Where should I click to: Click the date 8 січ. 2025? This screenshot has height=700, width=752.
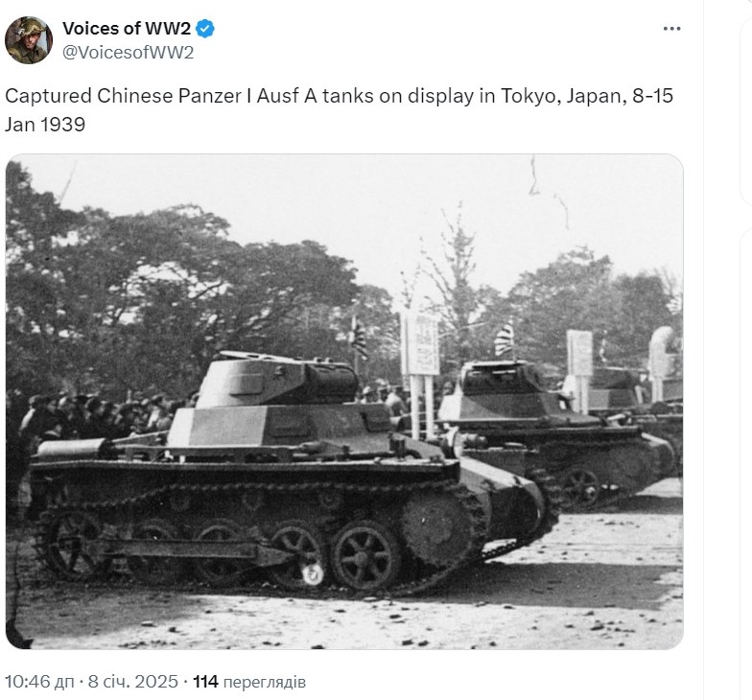tap(132, 681)
